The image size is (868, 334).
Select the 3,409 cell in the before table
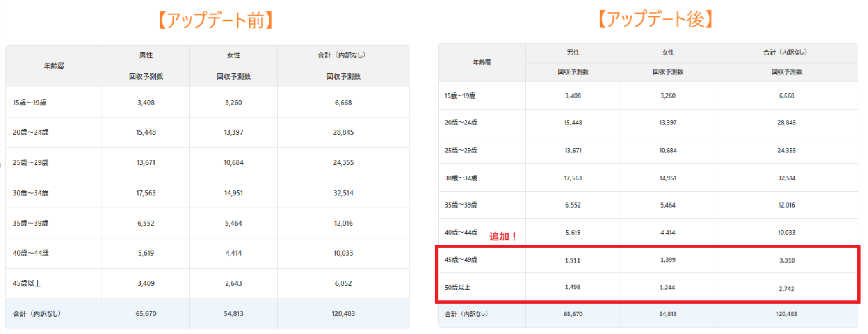146,284
